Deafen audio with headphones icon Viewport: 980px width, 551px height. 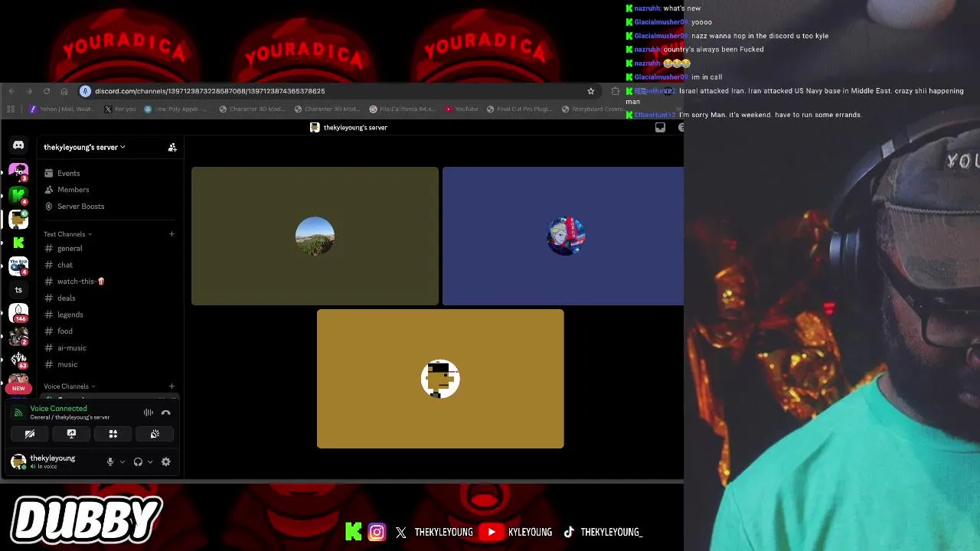(x=138, y=461)
